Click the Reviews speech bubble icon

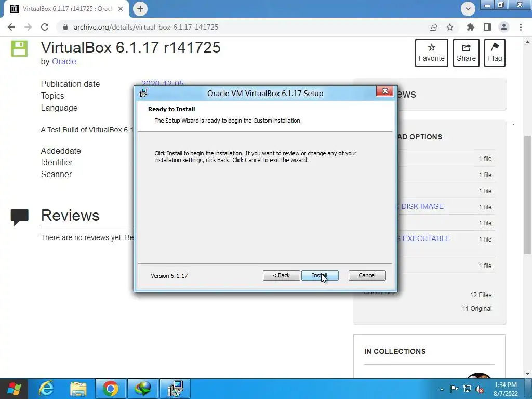point(20,217)
